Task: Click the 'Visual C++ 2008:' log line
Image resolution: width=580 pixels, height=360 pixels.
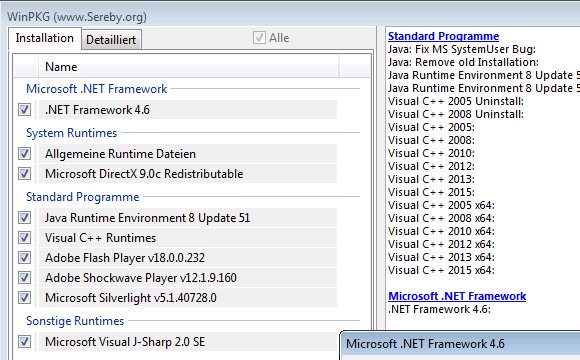Action: coord(431,140)
